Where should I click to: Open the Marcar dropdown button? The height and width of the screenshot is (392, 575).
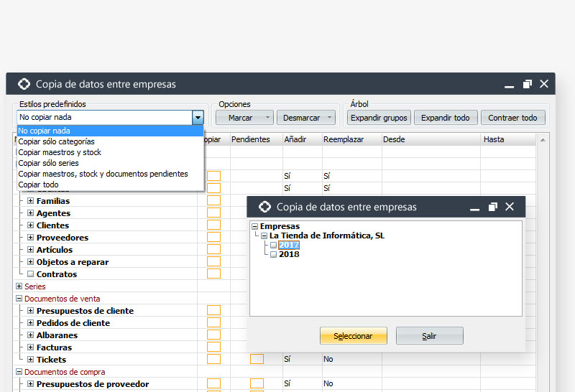(244, 117)
